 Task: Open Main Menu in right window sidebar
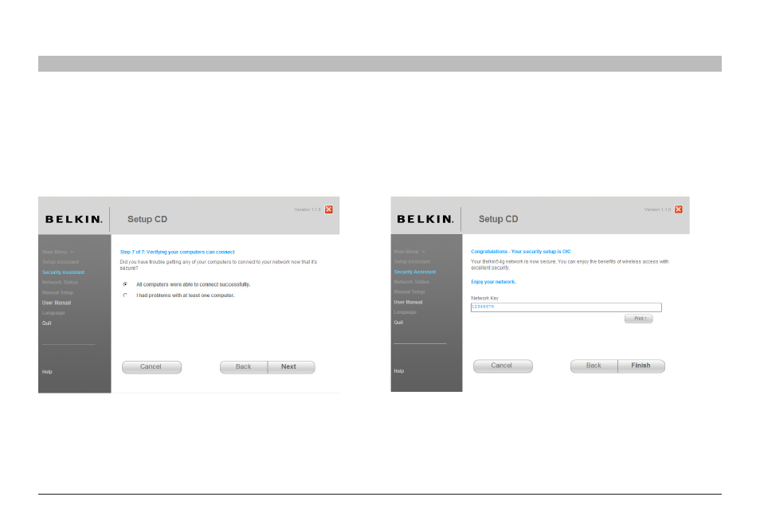[409, 252]
